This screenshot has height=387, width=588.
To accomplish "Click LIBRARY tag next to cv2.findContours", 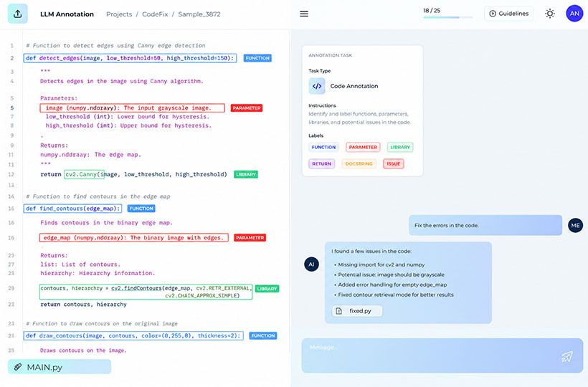I will click(267, 289).
